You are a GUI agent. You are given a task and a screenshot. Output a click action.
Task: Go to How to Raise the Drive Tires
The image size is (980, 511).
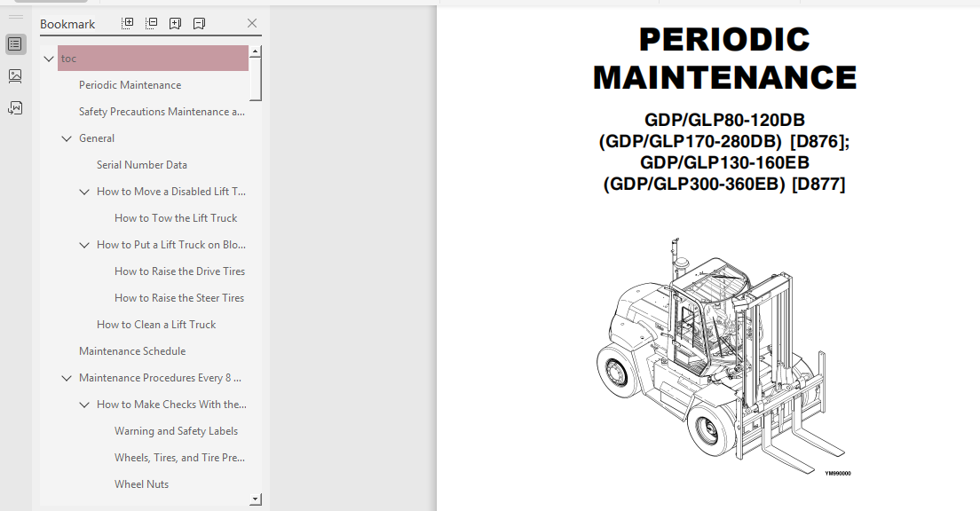179,271
